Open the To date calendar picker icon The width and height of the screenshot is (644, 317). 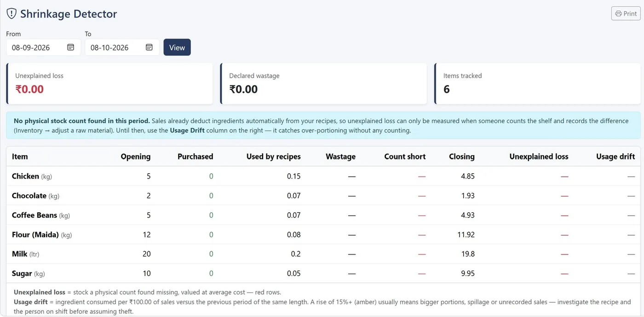tap(149, 47)
